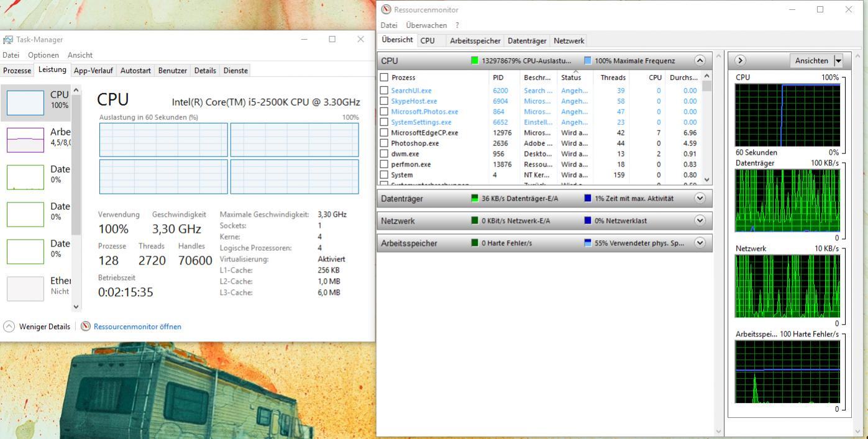Click the Ressourcenmonitor öffnen link
This screenshot has width=868, height=439.
coord(137,327)
